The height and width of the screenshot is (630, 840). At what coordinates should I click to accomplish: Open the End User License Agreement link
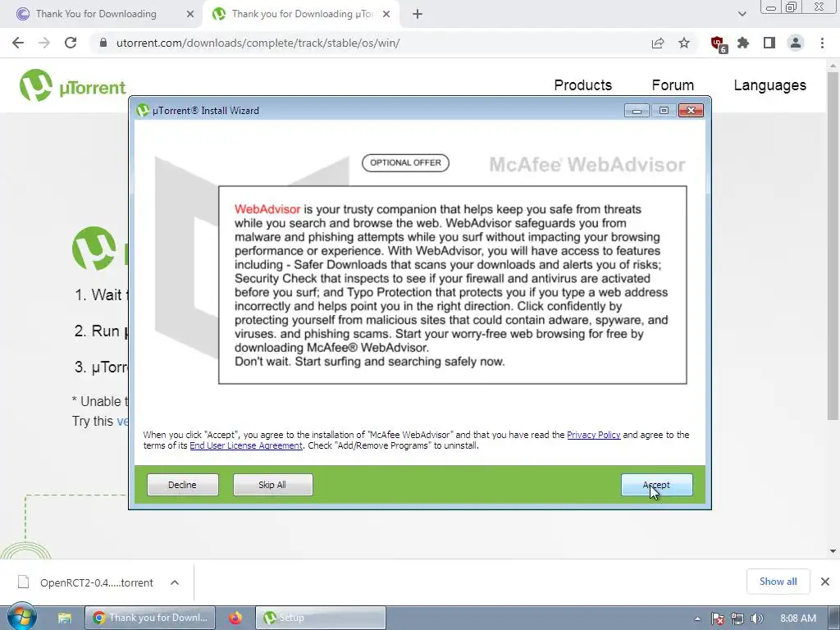tap(246, 445)
